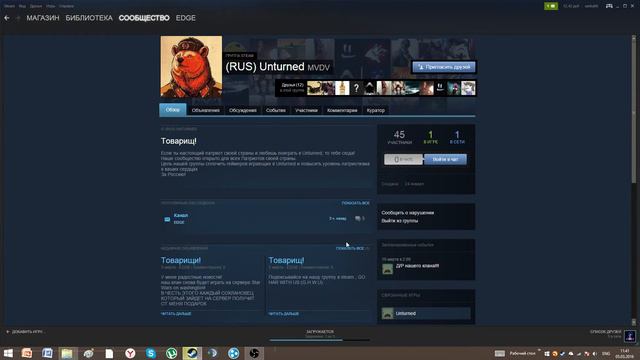640x360 pixels.
Task: Open OBS Studio from the taskbar
Action: 254,353
